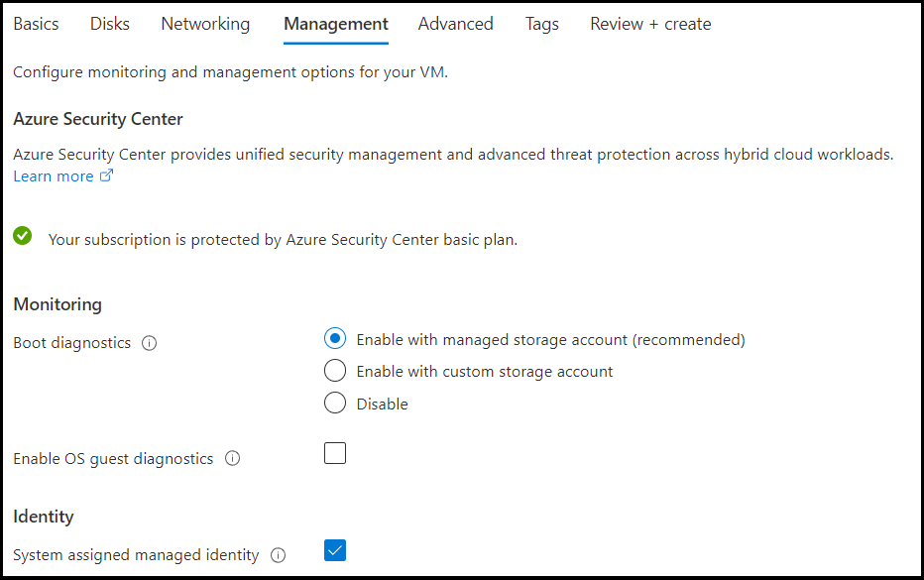Screen dimensions: 924x580
Task: Check the Enable OS guest diagnostics box
Action: coord(335,453)
